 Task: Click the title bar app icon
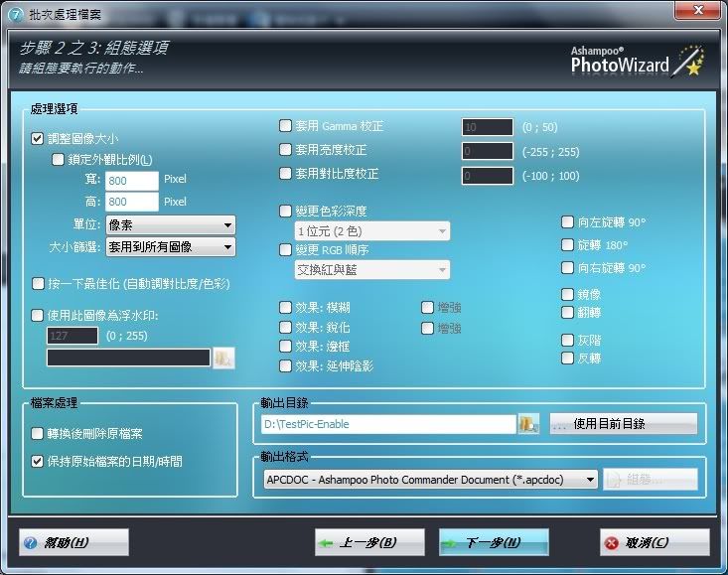tap(15, 15)
